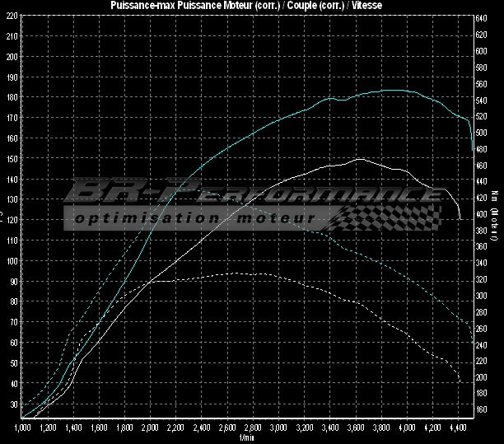Click the peak of the dashed white curve
This screenshot has height=444, width=504.
237,273
